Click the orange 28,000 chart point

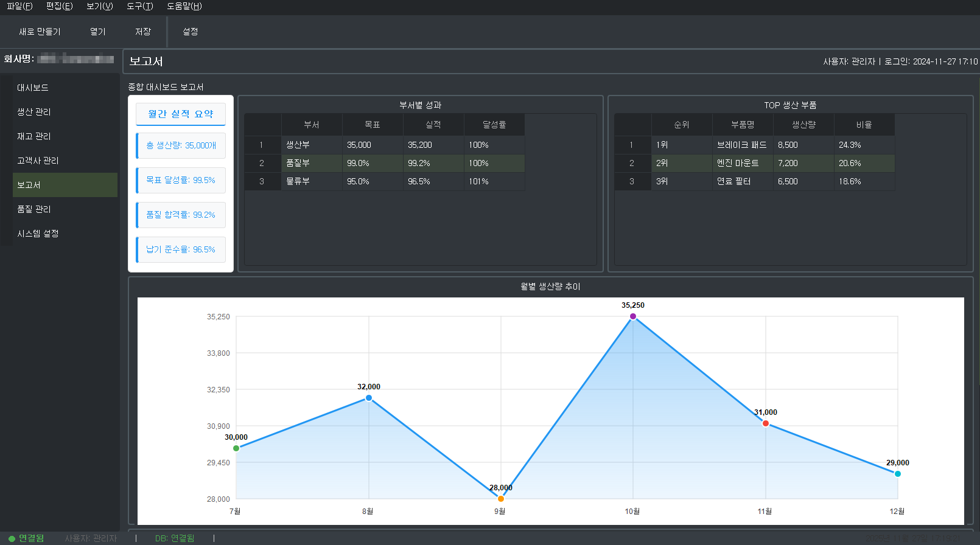click(501, 499)
